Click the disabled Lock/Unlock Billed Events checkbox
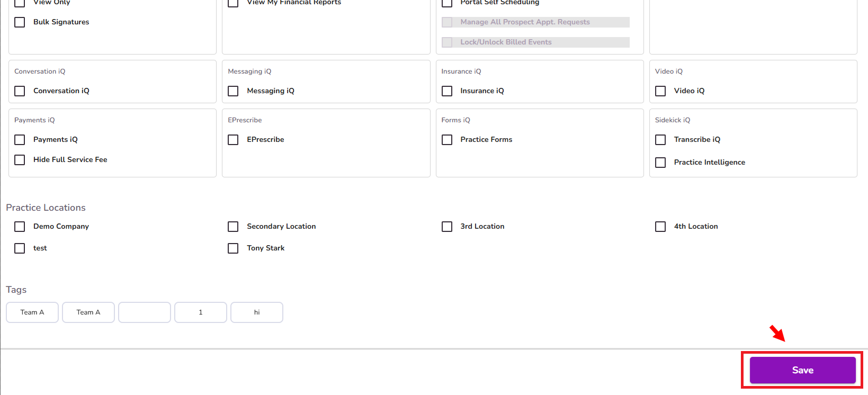The image size is (868, 395). (447, 42)
